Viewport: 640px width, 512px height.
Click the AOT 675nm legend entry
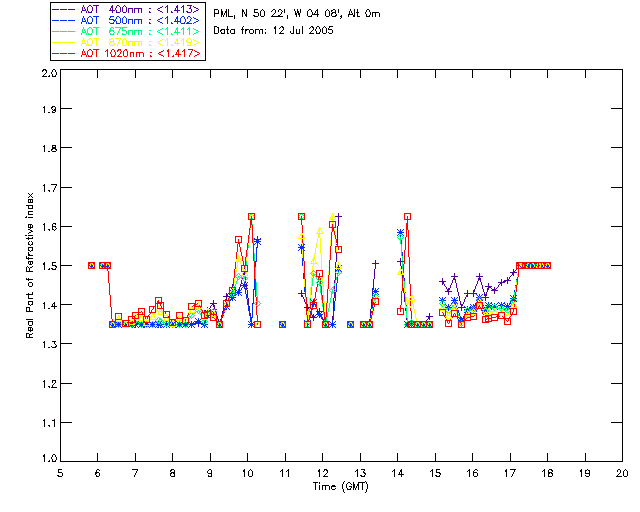[127, 31]
